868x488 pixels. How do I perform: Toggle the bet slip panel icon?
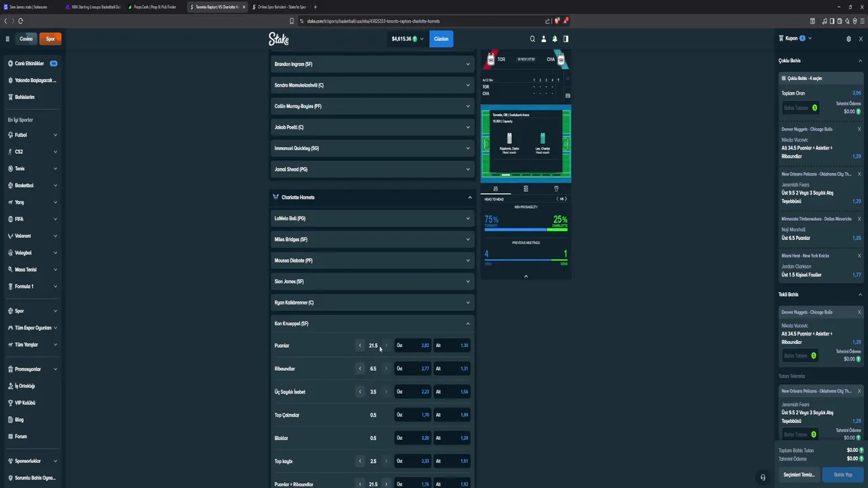click(566, 39)
